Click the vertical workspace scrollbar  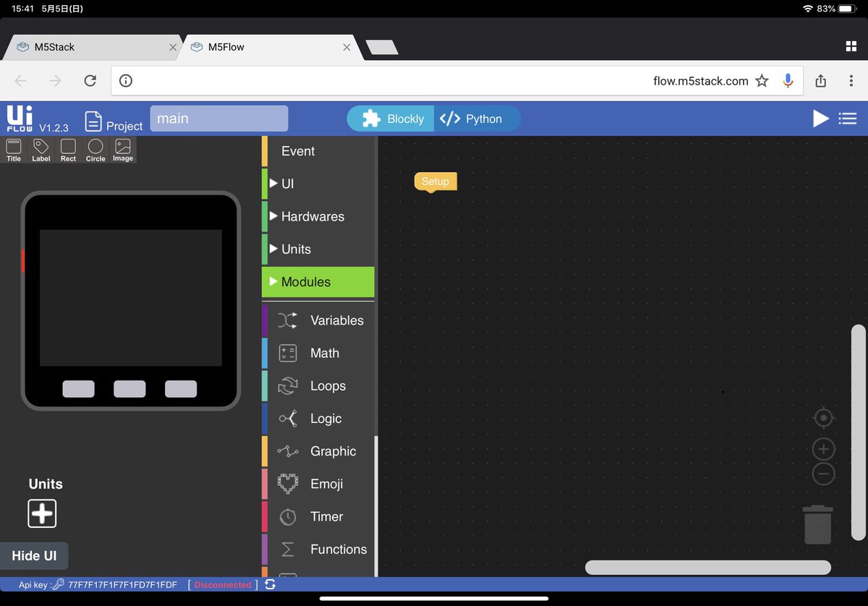pos(858,432)
